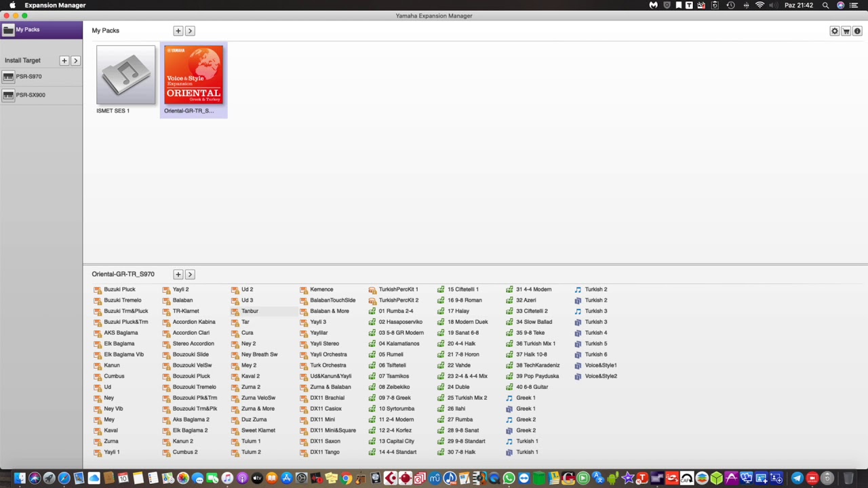Open Time Machine in the menu bar
Screen dimensions: 868x488
pyautogui.click(x=730, y=5)
